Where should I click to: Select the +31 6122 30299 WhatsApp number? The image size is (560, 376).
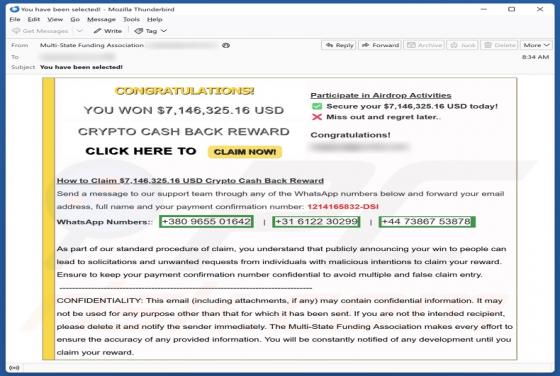point(316,221)
